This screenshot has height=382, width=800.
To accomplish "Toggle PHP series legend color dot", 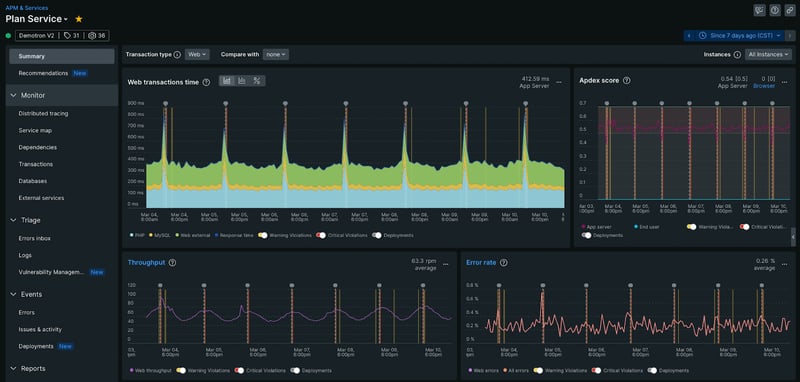I will (x=132, y=236).
